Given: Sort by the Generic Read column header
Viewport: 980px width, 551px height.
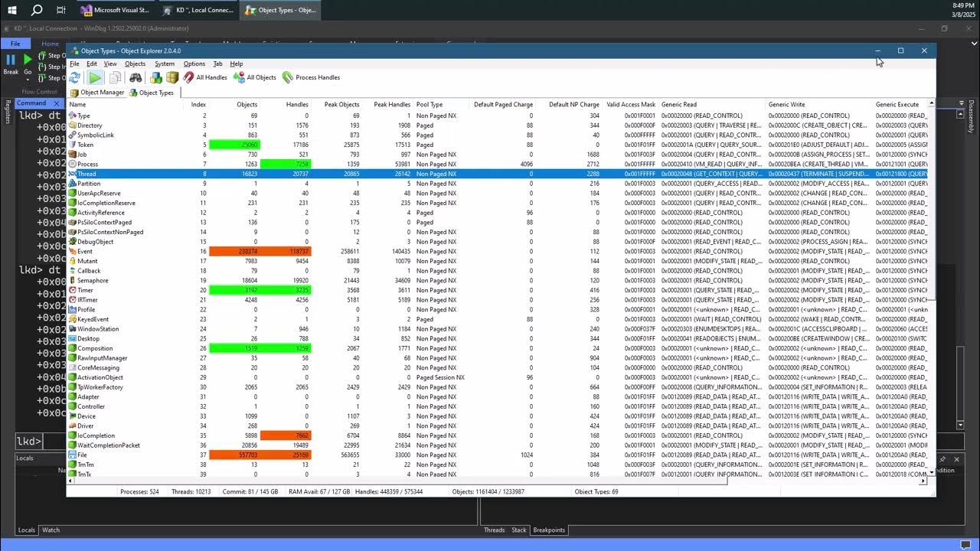Looking at the screenshot, I should (x=679, y=104).
